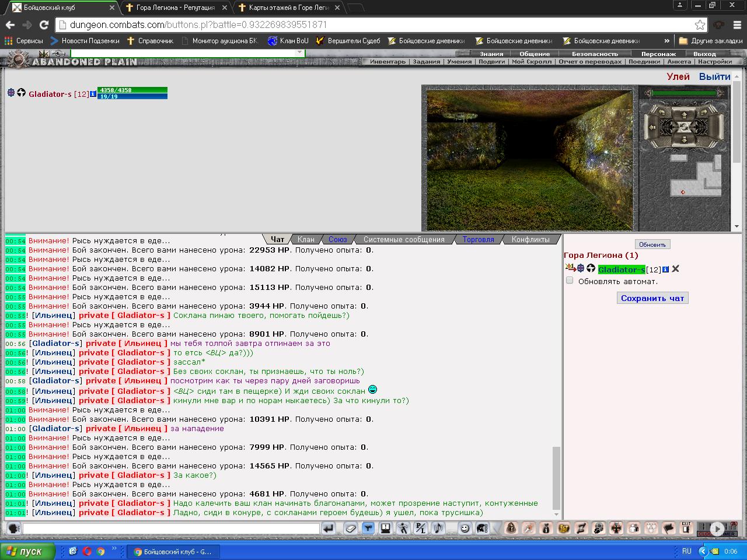
Task: Click the down arrow of game frame scrollbar
Action: [x=736, y=226]
